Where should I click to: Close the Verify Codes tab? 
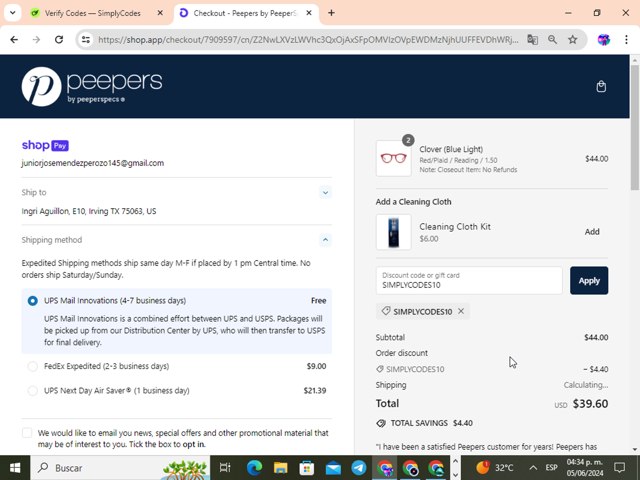click(x=160, y=13)
